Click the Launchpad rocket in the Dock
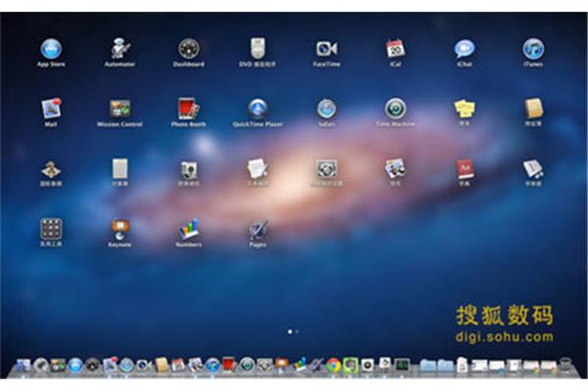588x392 pixels. [x=41, y=366]
